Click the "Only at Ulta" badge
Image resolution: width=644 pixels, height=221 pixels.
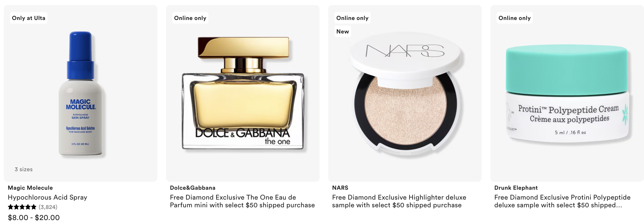(x=29, y=18)
